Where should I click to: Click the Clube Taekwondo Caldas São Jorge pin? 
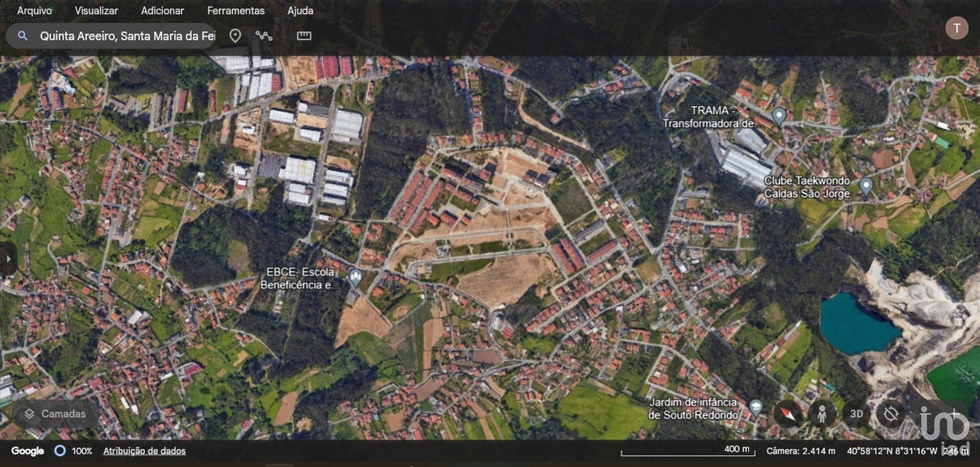[x=866, y=186]
